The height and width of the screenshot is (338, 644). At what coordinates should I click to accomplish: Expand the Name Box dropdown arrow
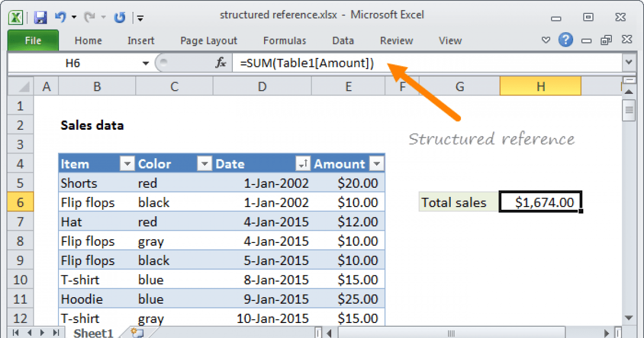[x=145, y=63]
